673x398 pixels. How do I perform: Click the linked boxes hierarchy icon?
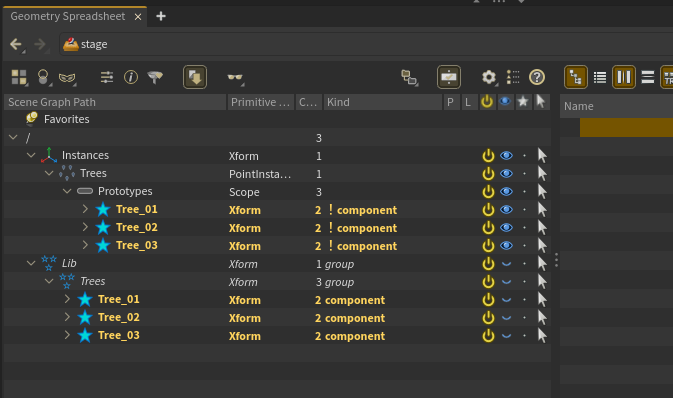click(x=409, y=77)
